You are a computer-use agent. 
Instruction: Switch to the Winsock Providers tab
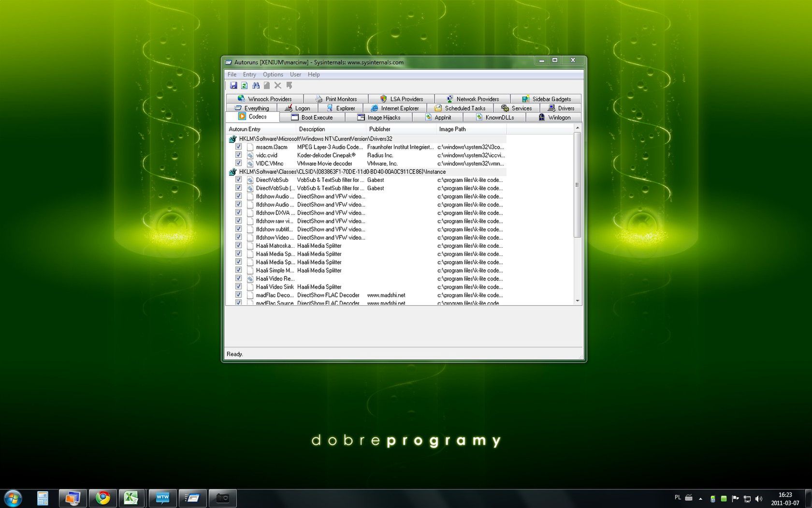point(264,99)
